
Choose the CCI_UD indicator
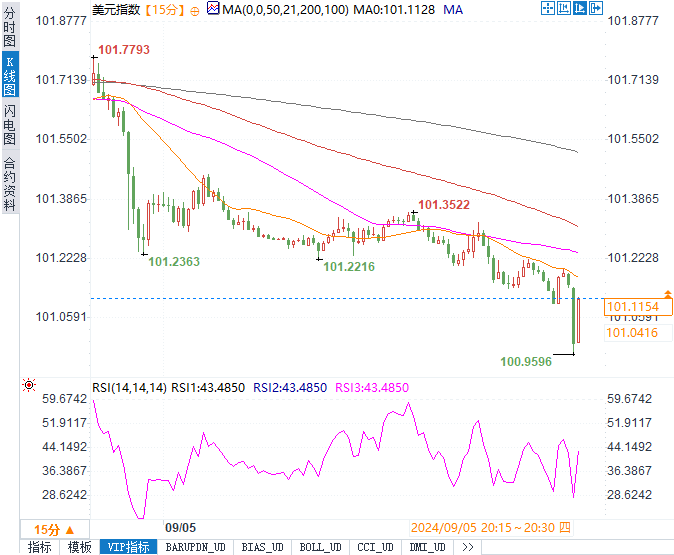click(x=375, y=547)
